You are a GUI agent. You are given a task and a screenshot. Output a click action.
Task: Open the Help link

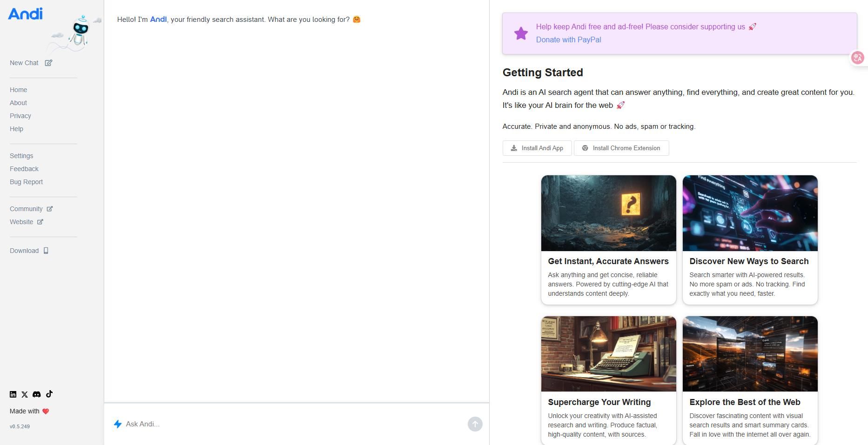pos(16,129)
